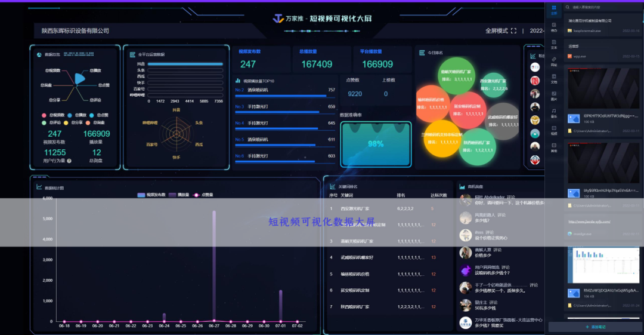
Task: Select the 视频 category in sidebar
Action: [x=554, y=130]
